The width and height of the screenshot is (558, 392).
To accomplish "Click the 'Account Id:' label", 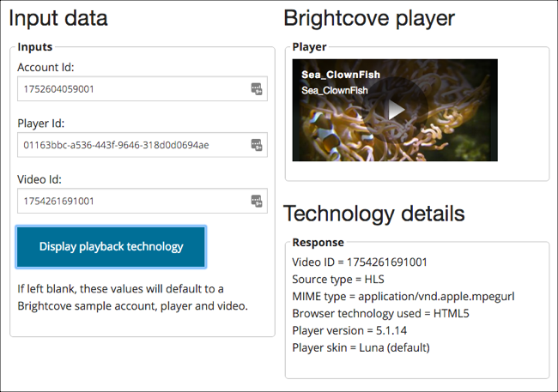I will pyautogui.click(x=45, y=67).
